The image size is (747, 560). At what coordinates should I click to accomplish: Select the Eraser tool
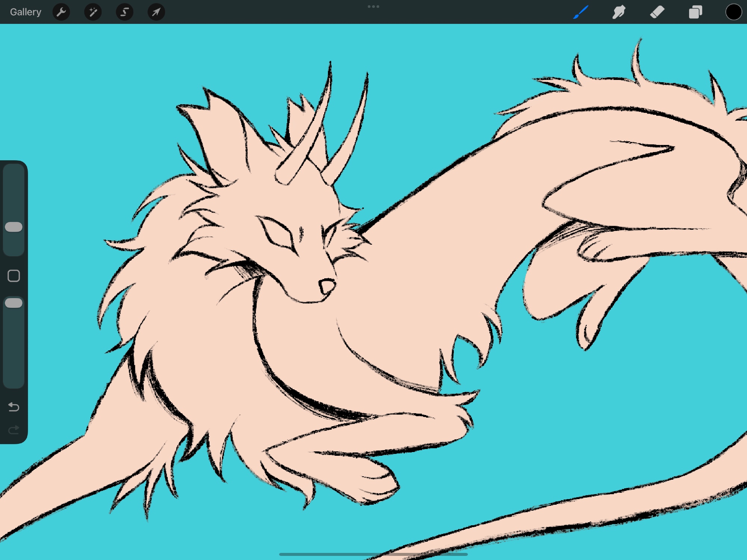(x=657, y=12)
